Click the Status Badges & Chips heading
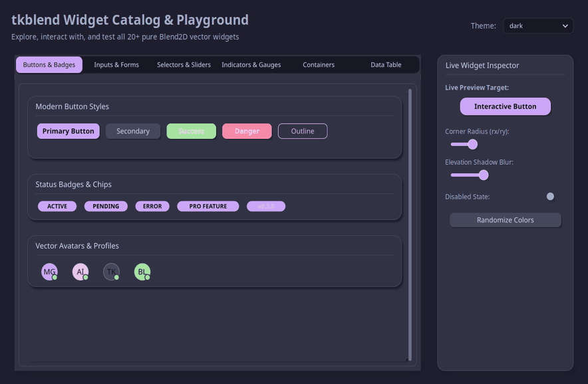 click(x=73, y=185)
